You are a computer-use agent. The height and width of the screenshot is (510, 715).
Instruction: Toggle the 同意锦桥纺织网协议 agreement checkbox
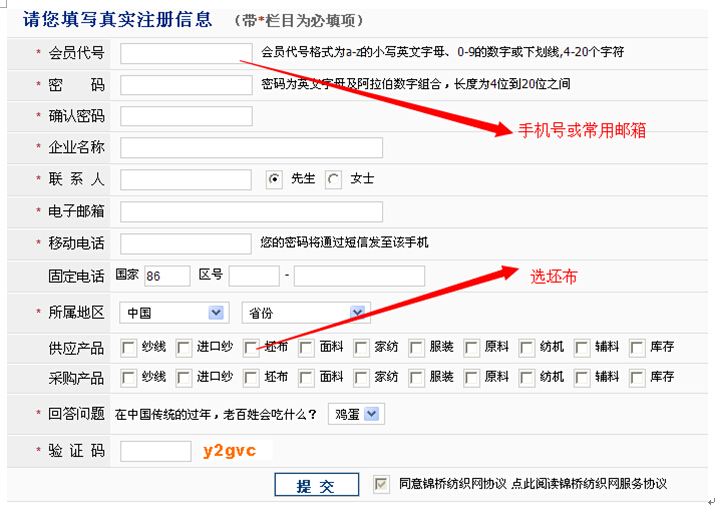tap(380, 484)
